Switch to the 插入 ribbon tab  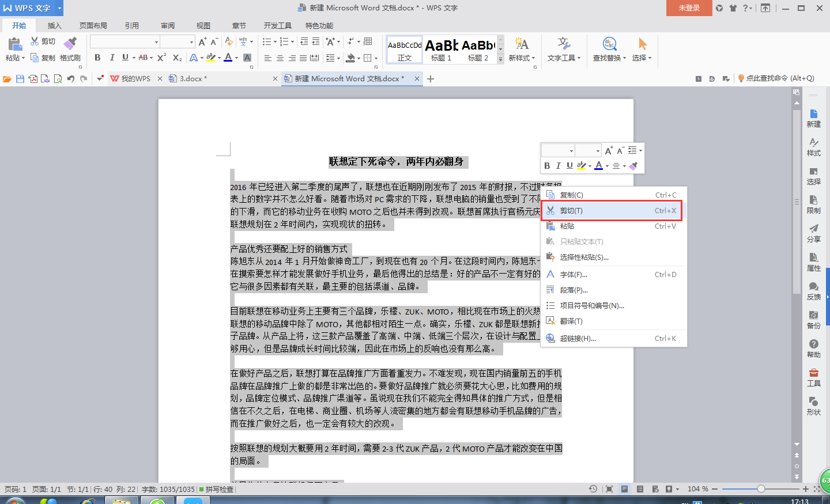[54, 26]
